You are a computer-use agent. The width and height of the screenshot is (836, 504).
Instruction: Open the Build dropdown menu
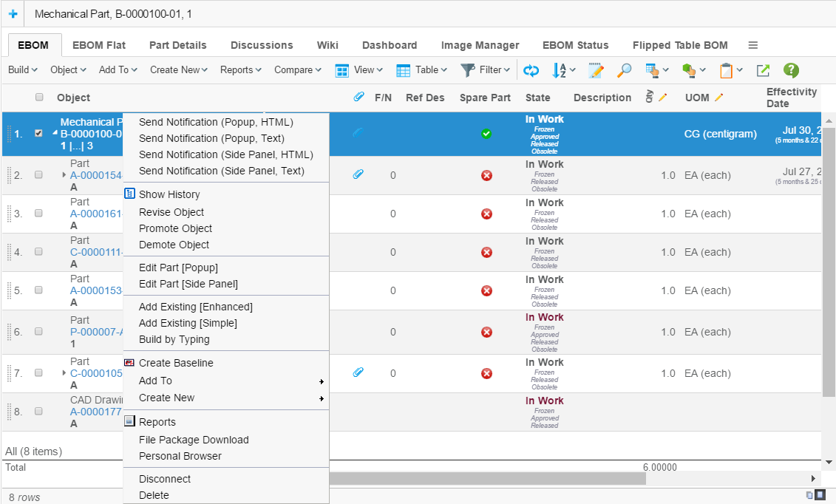(x=22, y=70)
